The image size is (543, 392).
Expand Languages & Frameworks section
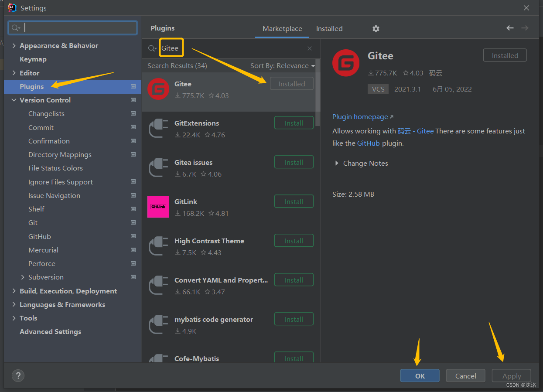14,304
